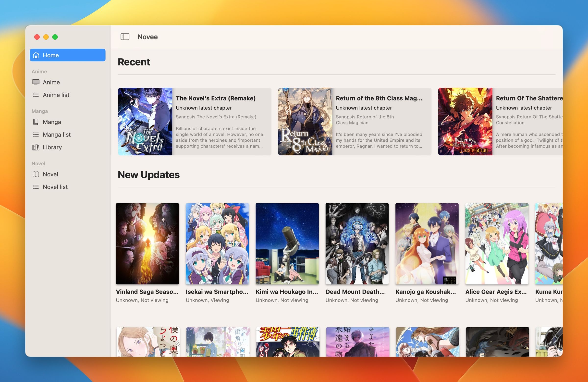Select the Vinland Saga Season poster
Screen dimensions: 588x382
pos(147,243)
